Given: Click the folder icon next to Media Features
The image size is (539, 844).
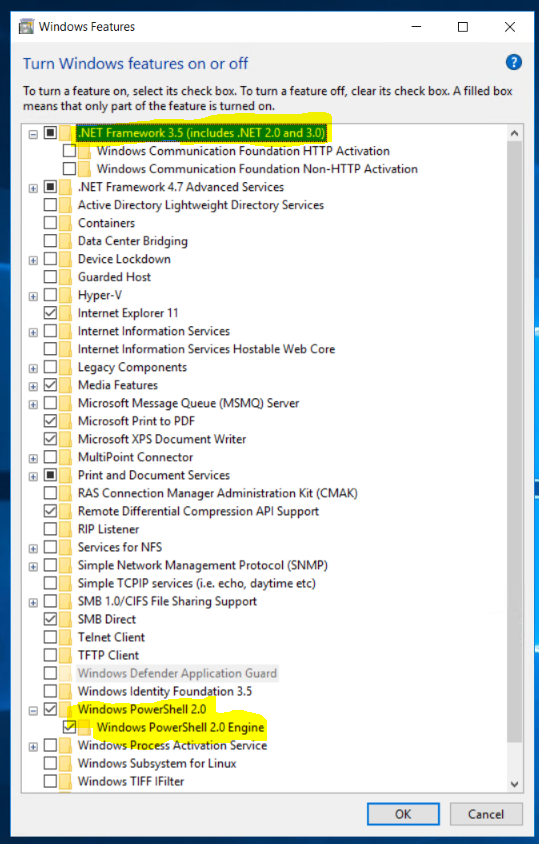Looking at the screenshot, I should pos(66,385).
